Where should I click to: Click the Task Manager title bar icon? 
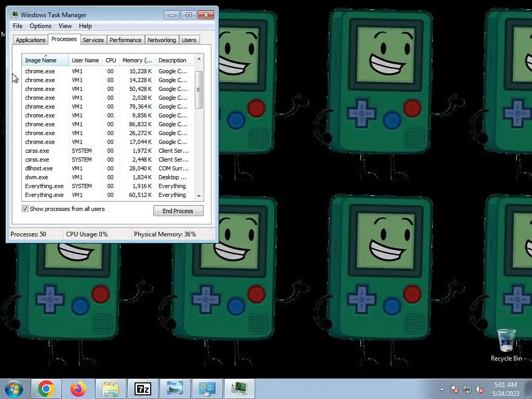(14, 15)
